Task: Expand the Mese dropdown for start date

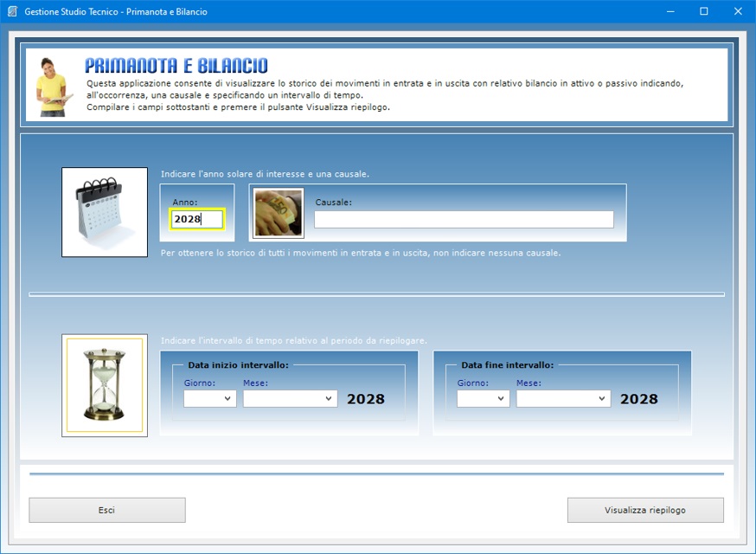Action: click(x=290, y=398)
